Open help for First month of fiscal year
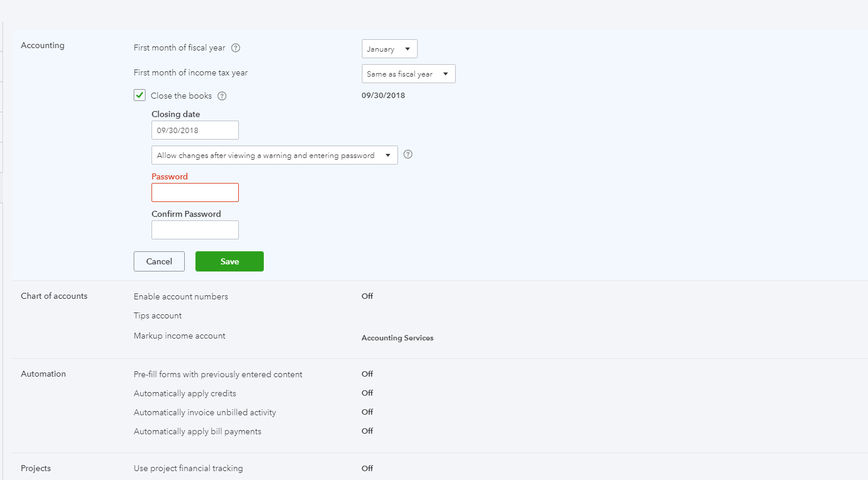 235,48
